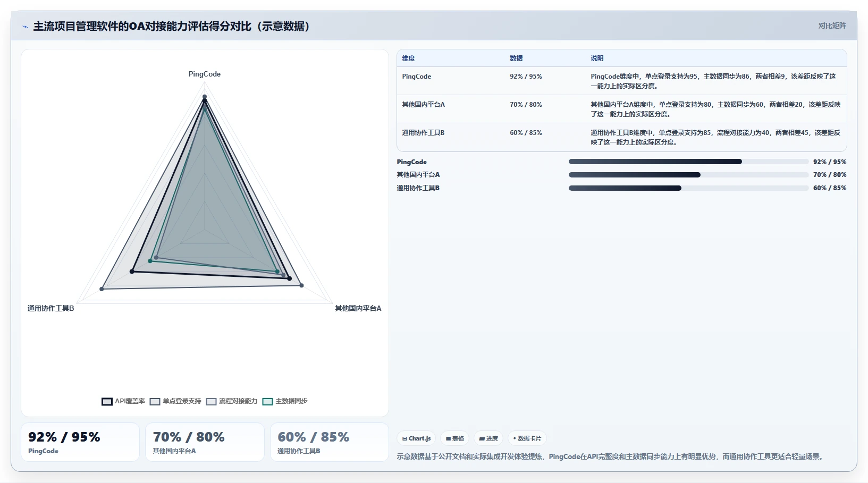868x483 pixels.
Task: Click the 数据卡片 tag chip
Action: point(527,438)
